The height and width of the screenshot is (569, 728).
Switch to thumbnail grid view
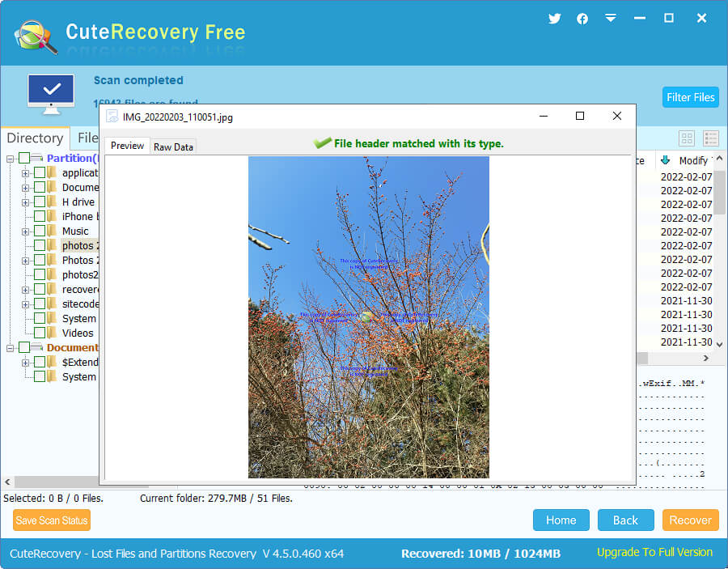(x=687, y=138)
